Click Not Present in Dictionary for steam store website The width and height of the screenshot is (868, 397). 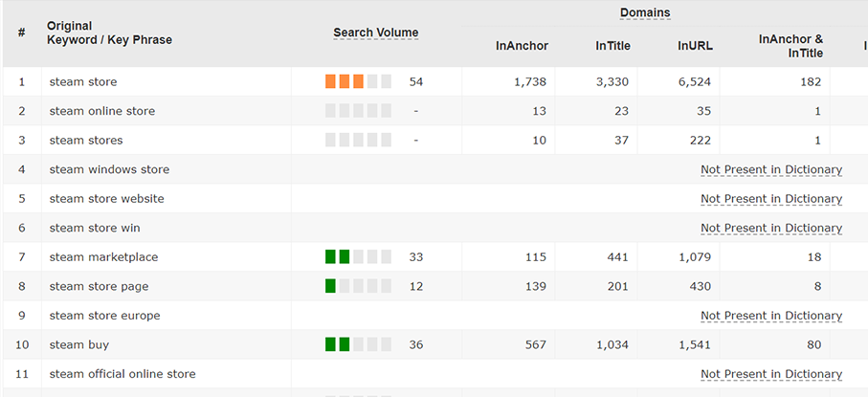pos(770,199)
